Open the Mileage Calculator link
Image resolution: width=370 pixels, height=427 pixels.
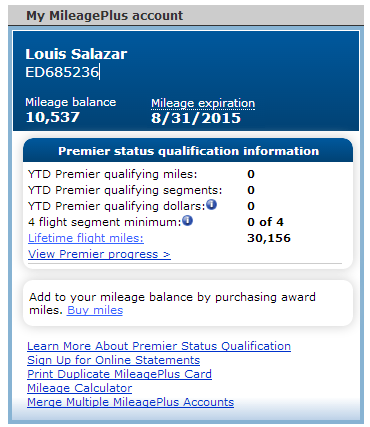coord(80,388)
